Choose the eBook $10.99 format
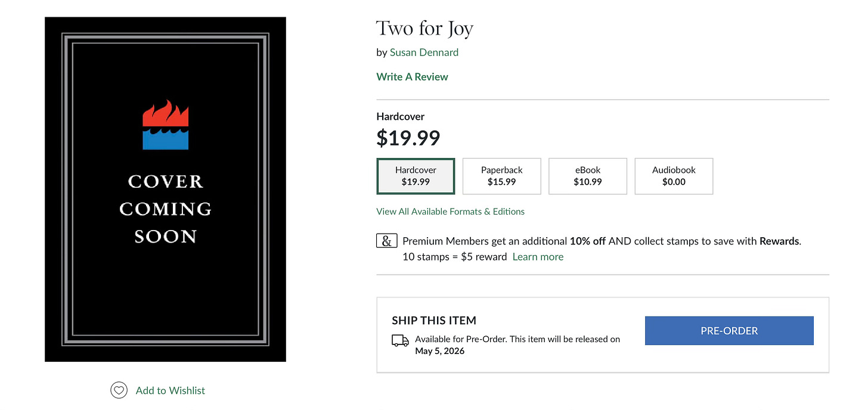The width and height of the screenshot is (868, 410). tap(588, 176)
